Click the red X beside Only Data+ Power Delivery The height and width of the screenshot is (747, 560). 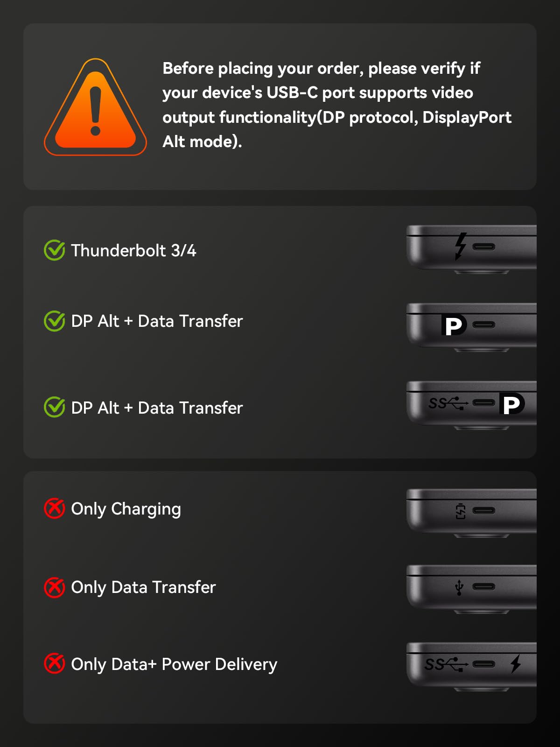click(x=55, y=663)
